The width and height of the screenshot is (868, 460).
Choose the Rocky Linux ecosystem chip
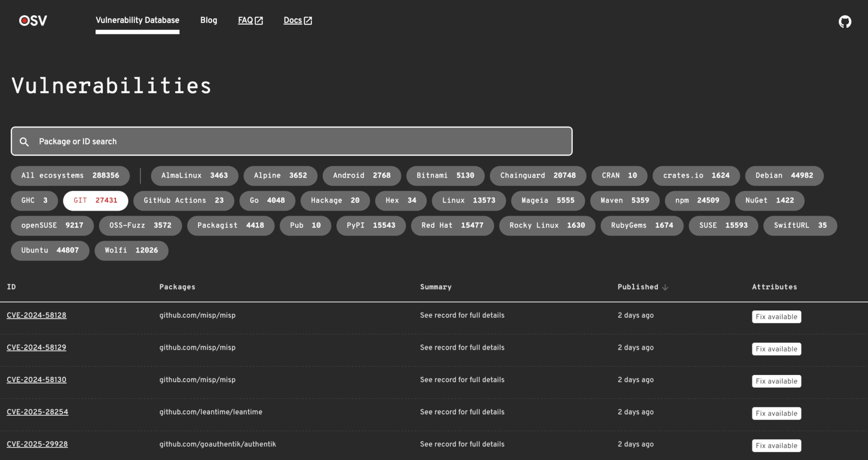(x=547, y=226)
